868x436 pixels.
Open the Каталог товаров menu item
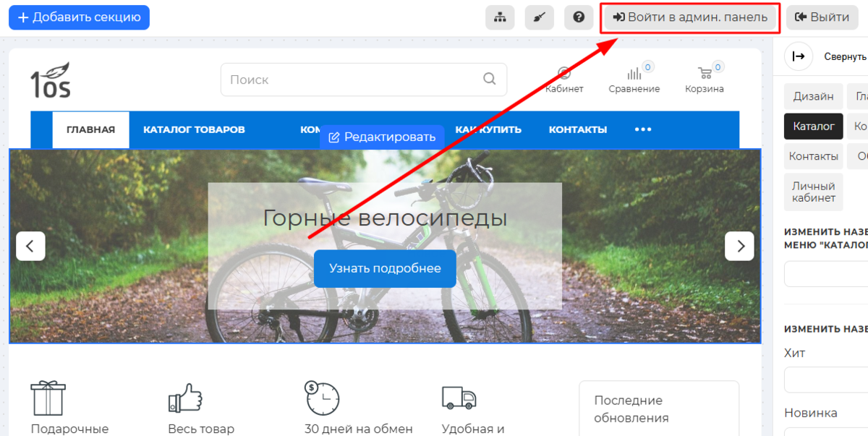click(194, 129)
